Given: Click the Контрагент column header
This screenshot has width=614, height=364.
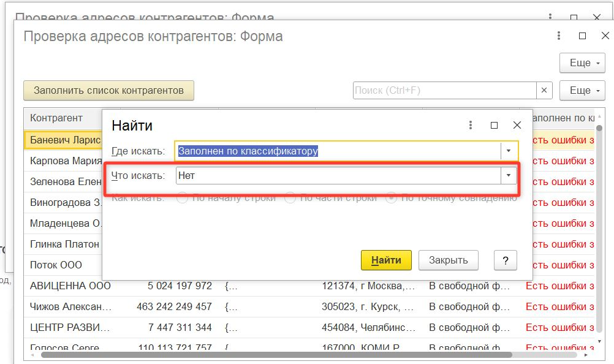Looking at the screenshot, I should coord(56,118).
